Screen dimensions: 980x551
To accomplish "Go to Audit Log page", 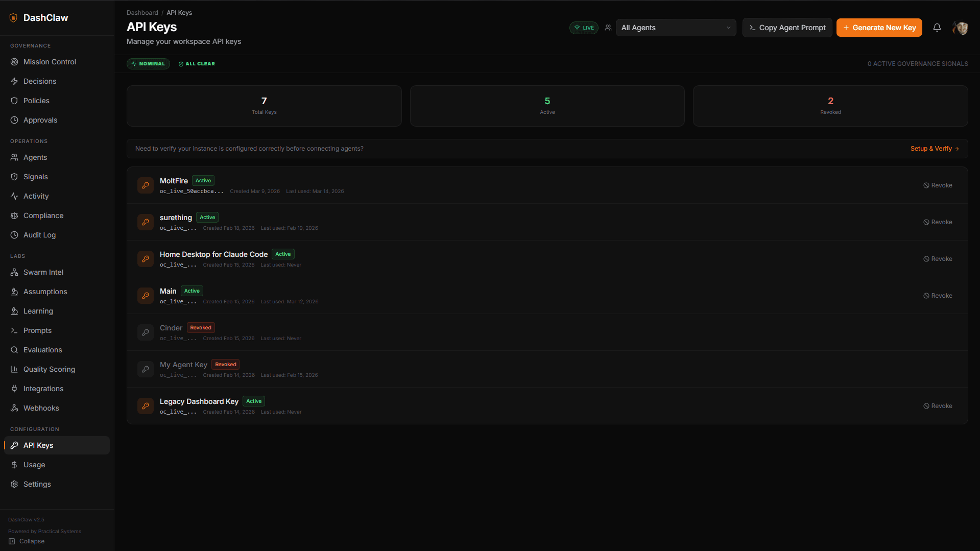I will tap(39, 235).
